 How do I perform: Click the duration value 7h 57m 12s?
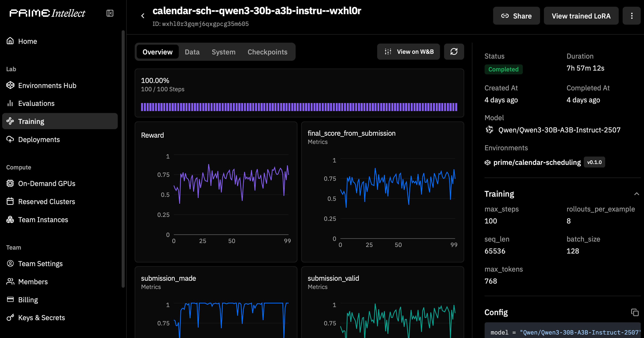585,68
